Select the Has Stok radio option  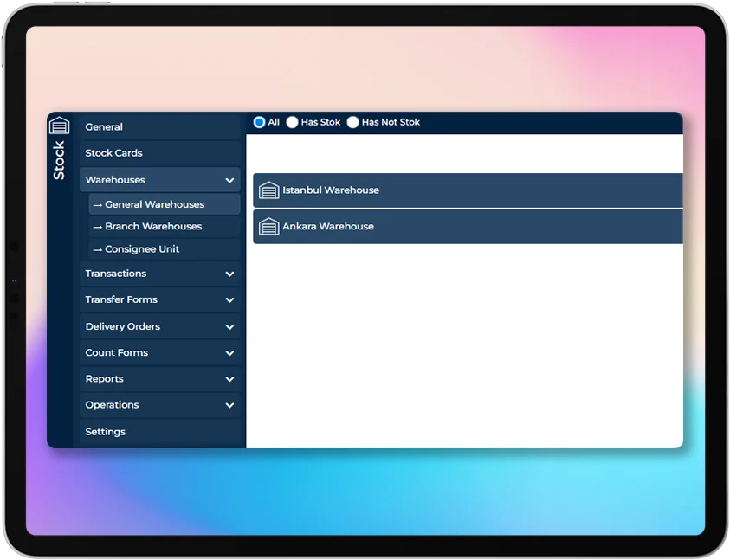293,123
